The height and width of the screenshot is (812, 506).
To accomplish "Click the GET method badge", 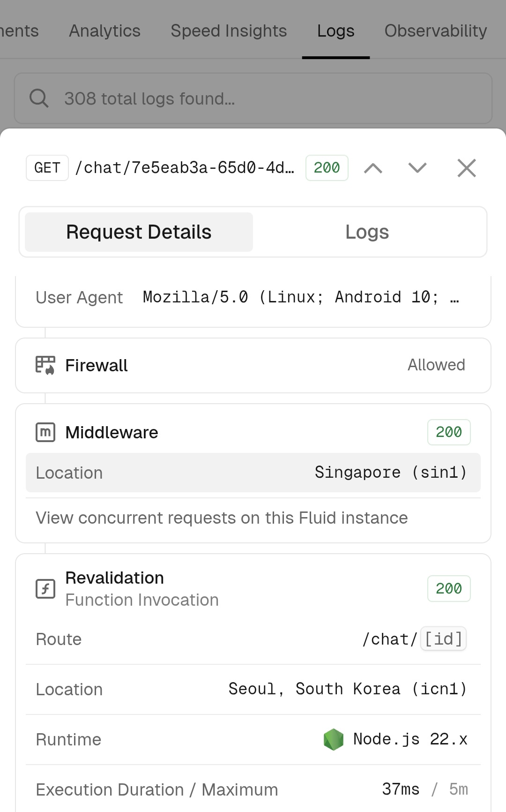I will click(x=47, y=168).
